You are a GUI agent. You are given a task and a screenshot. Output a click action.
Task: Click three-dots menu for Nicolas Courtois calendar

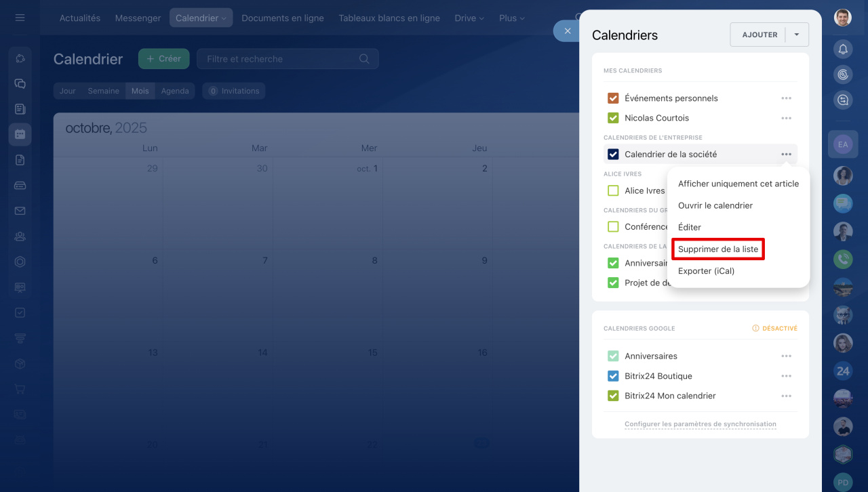pos(786,118)
